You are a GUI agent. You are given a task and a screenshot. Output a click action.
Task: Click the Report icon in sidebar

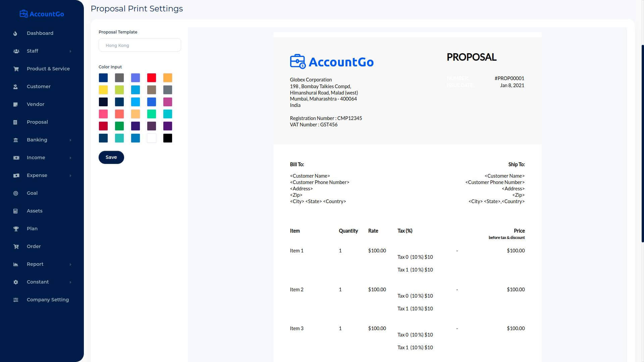point(15,264)
